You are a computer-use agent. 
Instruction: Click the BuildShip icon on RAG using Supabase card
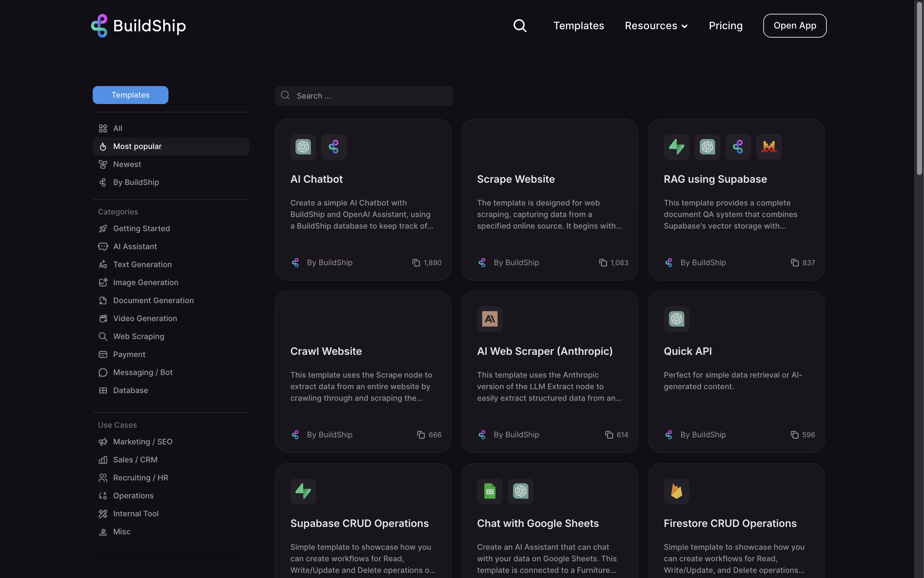point(738,147)
